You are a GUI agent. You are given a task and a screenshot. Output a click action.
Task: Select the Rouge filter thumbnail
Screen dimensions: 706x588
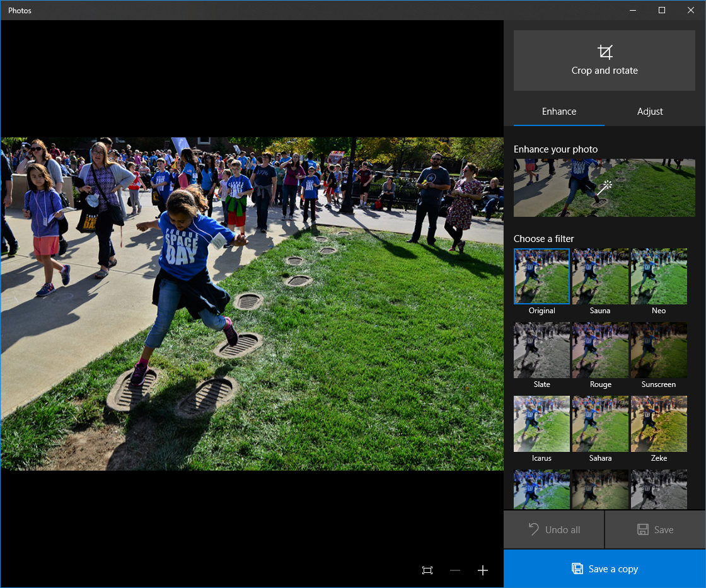600,350
